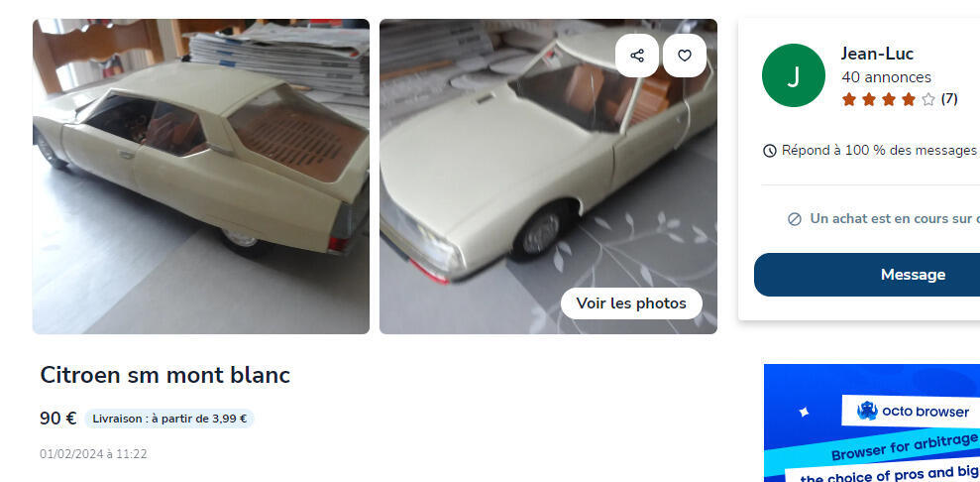
Task: Click the share icon on the photo
Action: pyautogui.click(x=637, y=56)
